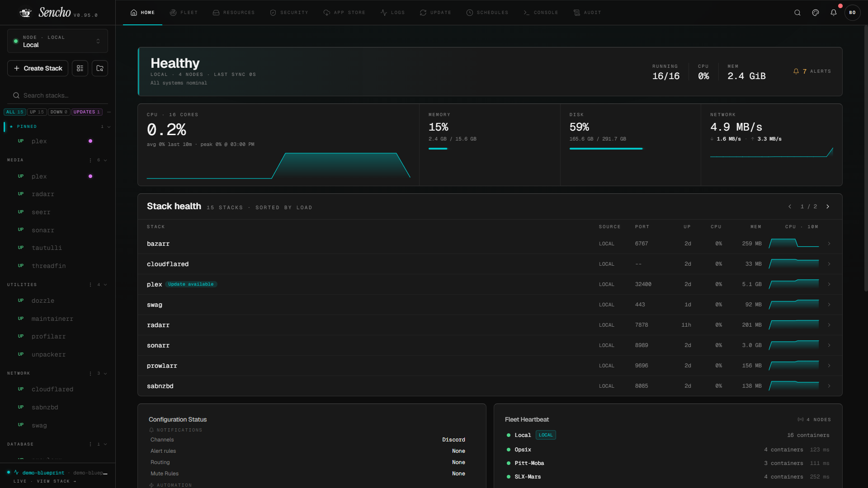This screenshot has width=868, height=488.
Task: Open radarr row details arrow in Stack health
Action: coord(829,325)
